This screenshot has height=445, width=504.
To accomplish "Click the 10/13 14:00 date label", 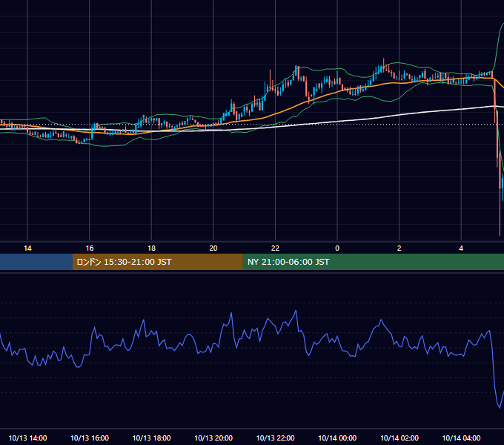I will click(27, 438).
